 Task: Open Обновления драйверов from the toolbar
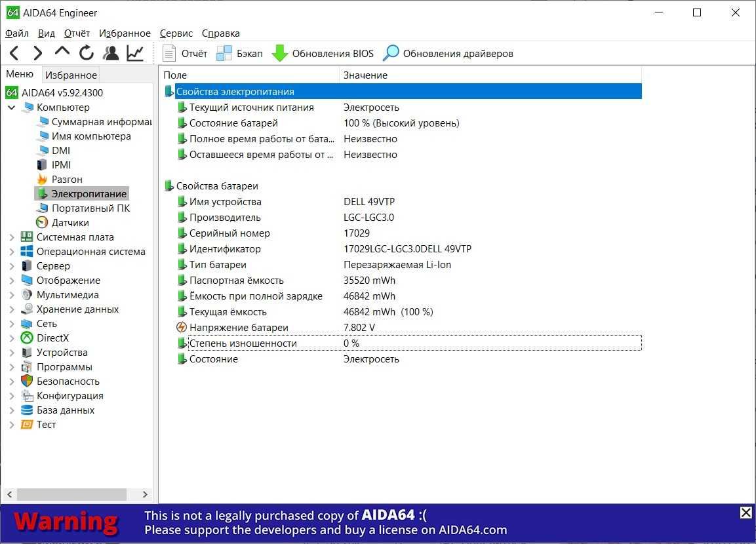click(448, 54)
